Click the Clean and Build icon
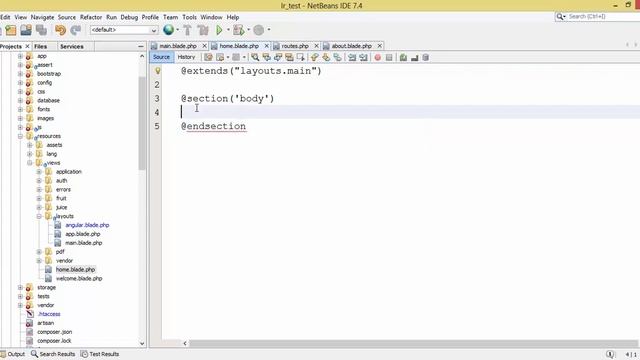 click(x=203, y=30)
